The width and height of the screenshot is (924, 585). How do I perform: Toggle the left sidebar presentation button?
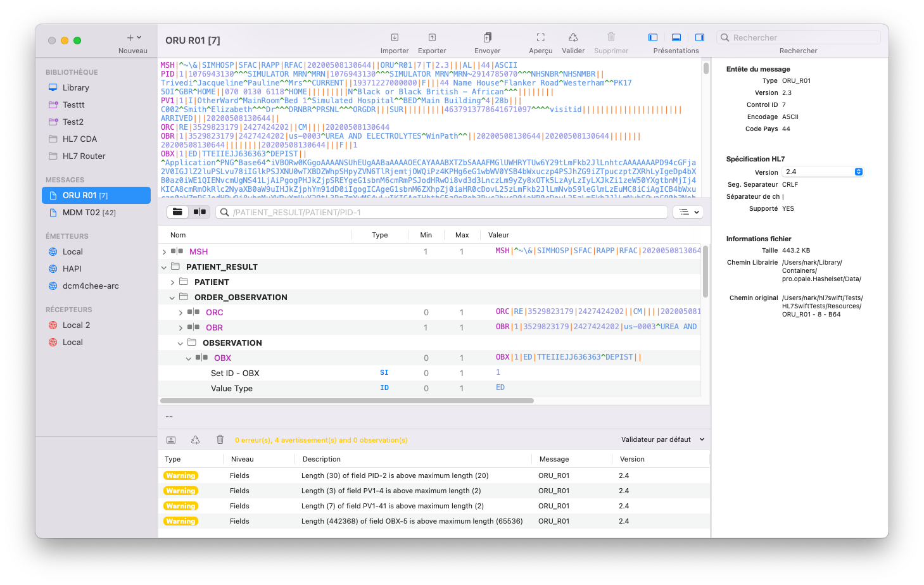click(x=653, y=38)
